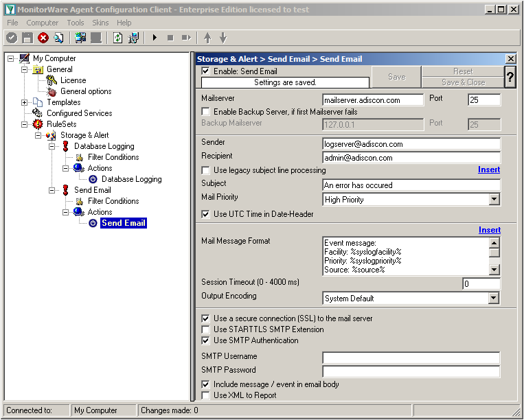Screen dimensions: 524x420
Task: Check Use legacy subject line processing
Action: 206,170
